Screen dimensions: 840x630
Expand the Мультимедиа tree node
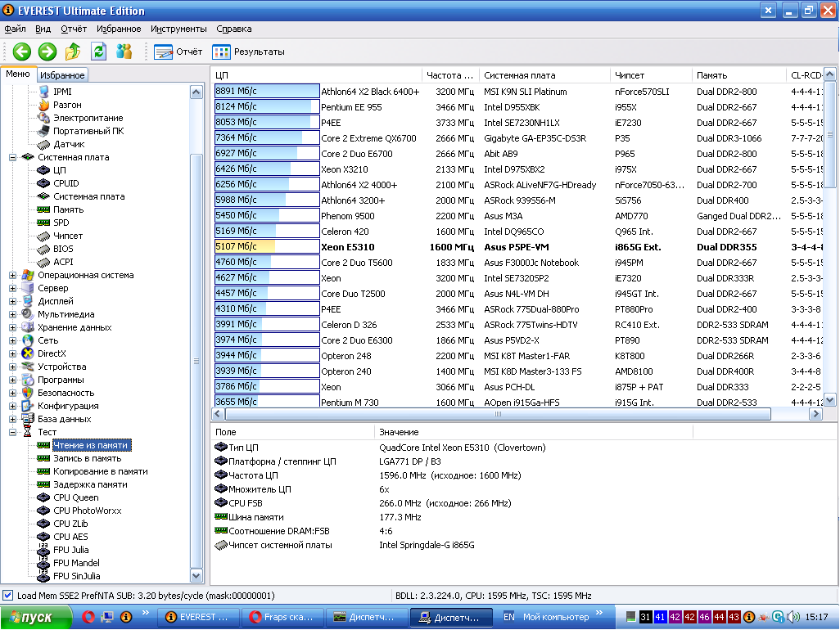(x=12, y=315)
